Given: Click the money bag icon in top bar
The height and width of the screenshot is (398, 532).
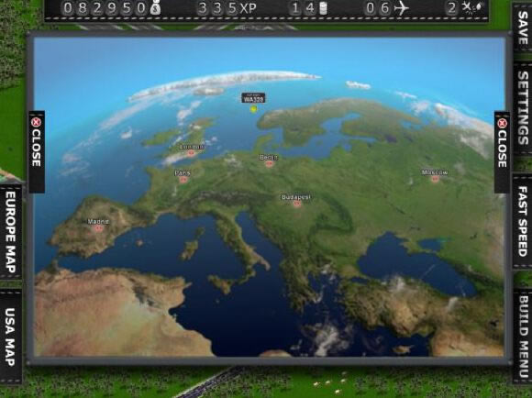Looking at the screenshot, I should coord(155,8).
